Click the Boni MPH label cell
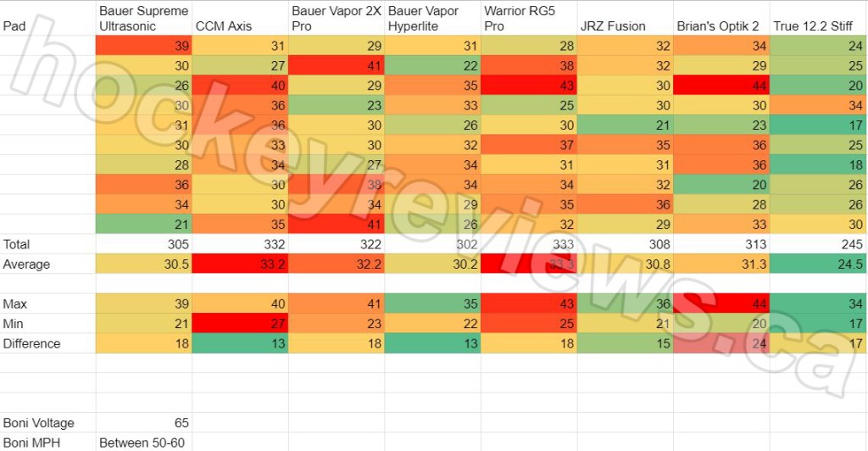Screen dimensions: 868x451 coord(32,443)
